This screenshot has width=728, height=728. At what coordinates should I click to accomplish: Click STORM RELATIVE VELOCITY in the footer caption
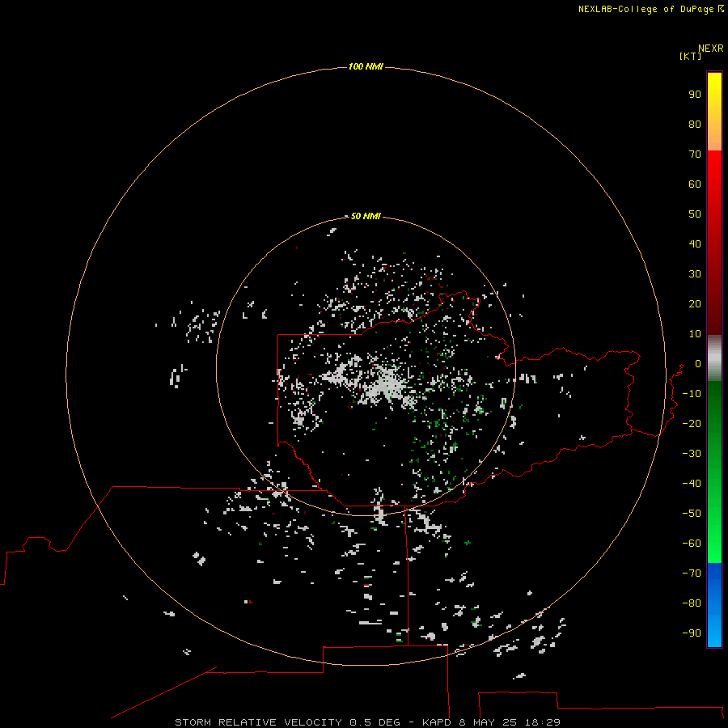(258, 722)
